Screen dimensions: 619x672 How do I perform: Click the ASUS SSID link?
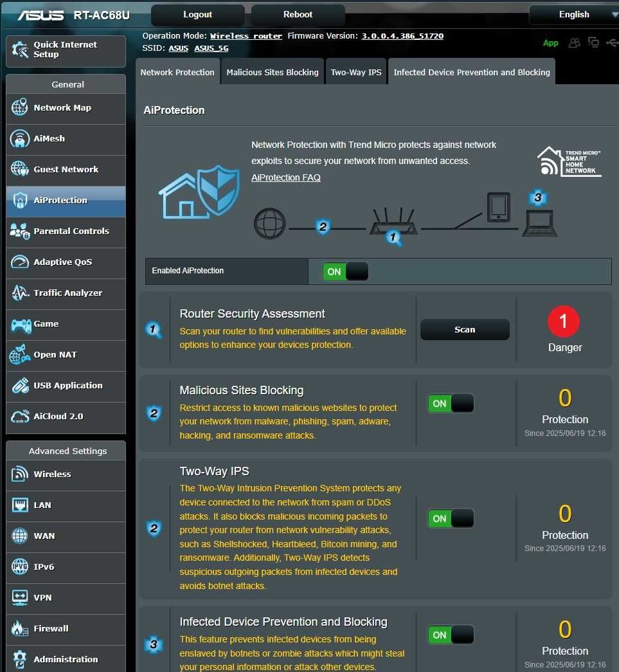tap(178, 48)
